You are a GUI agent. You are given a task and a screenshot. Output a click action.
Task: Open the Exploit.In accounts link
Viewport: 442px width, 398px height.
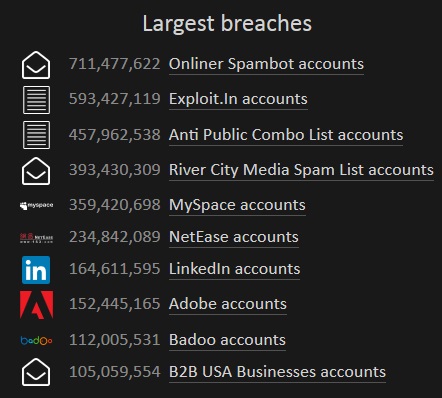pyautogui.click(x=238, y=99)
